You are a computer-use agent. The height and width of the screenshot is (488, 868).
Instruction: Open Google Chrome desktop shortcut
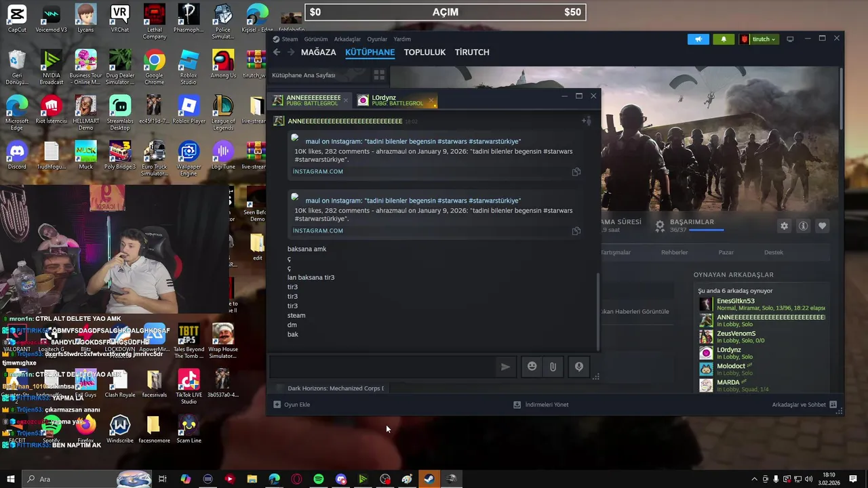pos(154,67)
